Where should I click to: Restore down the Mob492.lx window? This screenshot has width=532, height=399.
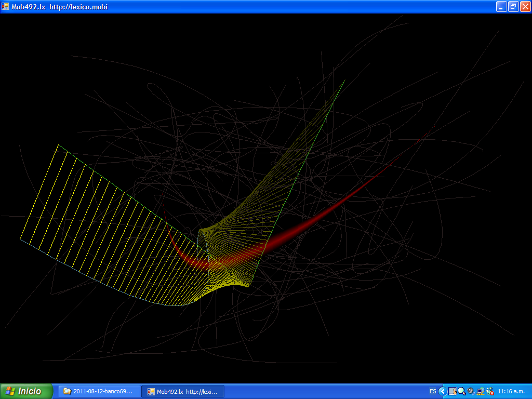(513, 7)
